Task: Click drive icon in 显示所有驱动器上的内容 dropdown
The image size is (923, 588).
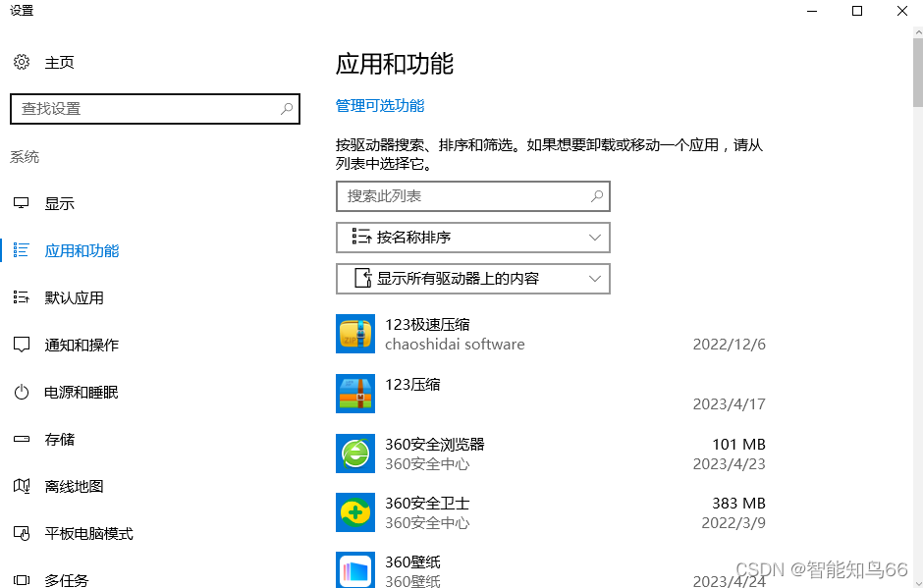Action: click(x=363, y=278)
